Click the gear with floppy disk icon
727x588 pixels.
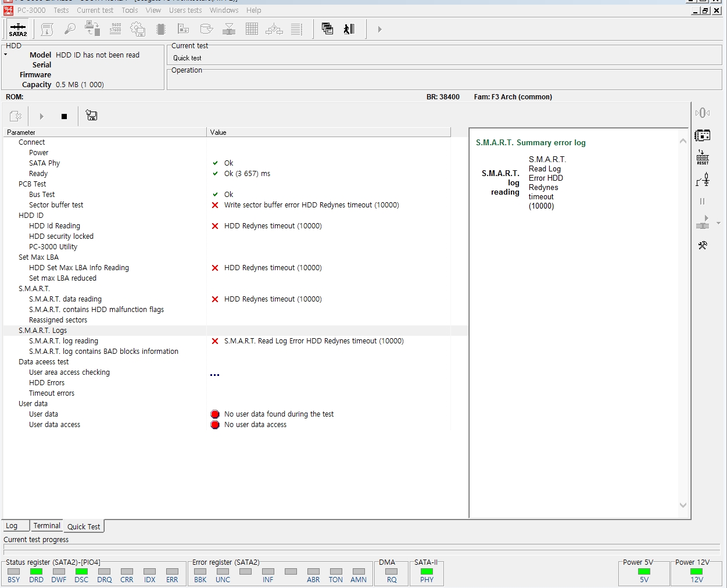(138, 29)
